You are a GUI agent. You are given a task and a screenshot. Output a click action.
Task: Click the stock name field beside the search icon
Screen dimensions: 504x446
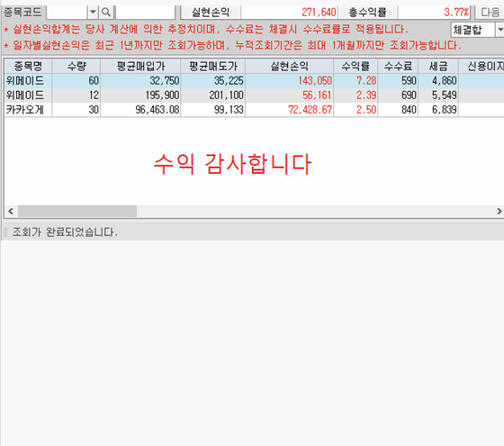point(145,13)
